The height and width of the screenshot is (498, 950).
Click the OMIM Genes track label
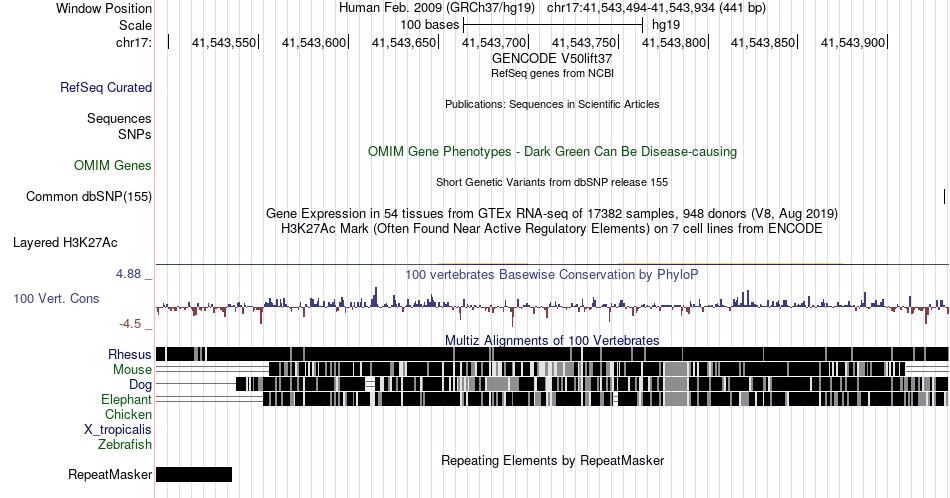113,165
